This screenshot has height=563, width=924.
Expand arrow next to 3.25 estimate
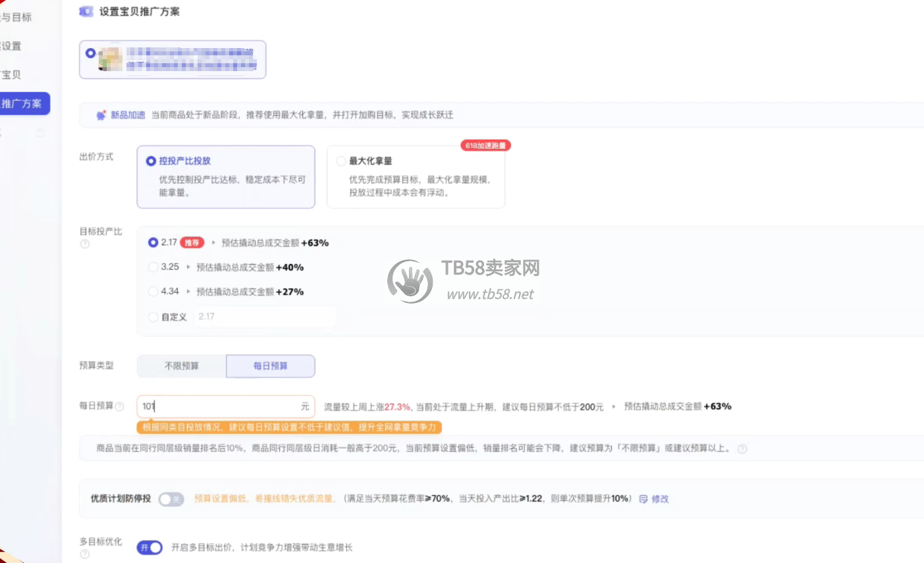tap(188, 267)
